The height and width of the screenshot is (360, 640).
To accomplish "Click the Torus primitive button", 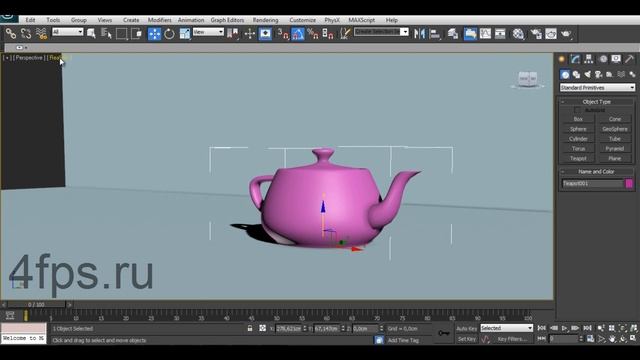I will pos(578,149).
